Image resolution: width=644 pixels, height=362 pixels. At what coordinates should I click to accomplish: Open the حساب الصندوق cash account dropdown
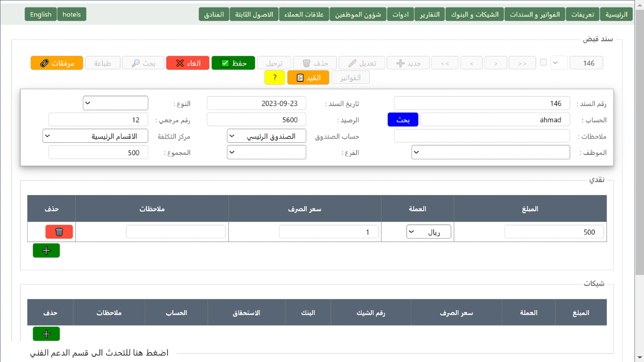(x=266, y=136)
